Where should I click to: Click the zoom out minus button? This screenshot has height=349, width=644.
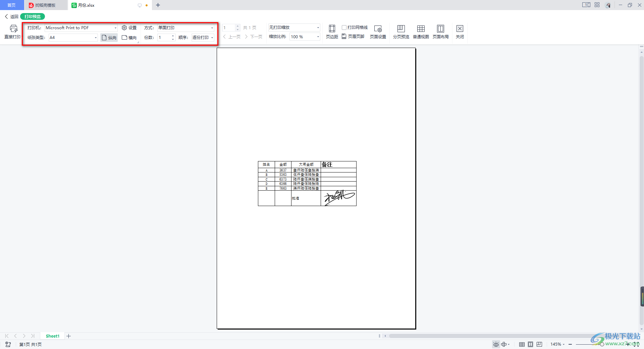570,344
